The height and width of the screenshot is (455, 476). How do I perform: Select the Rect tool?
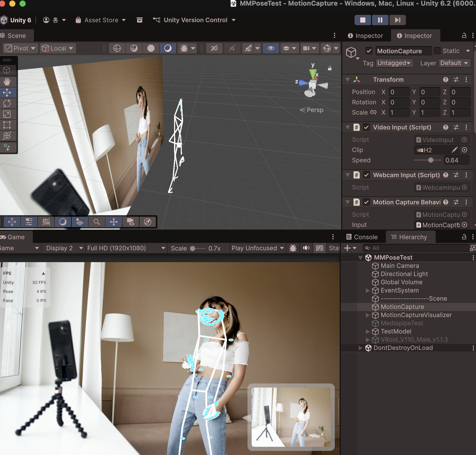(7, 125)
